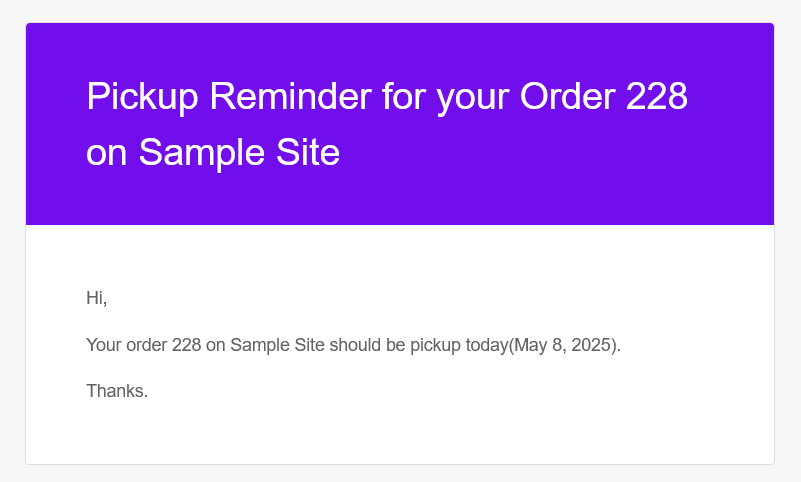The image size is (801, 482).
Task: Click the word "Your" starting the body sentence
Action: tap(104, 345)
